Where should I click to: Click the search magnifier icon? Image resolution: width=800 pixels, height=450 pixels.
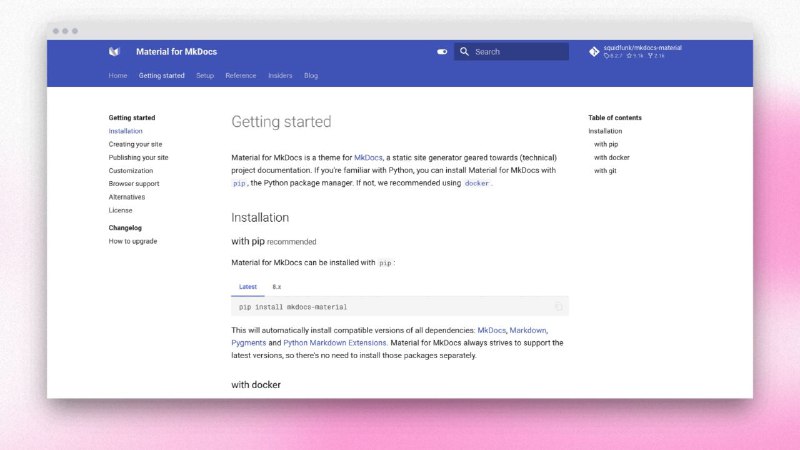pos(464,52)
